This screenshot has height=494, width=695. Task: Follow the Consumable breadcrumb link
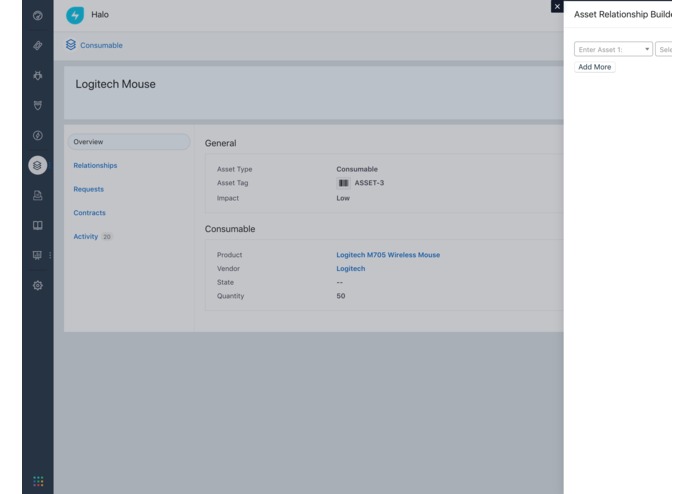coord(101,45)
